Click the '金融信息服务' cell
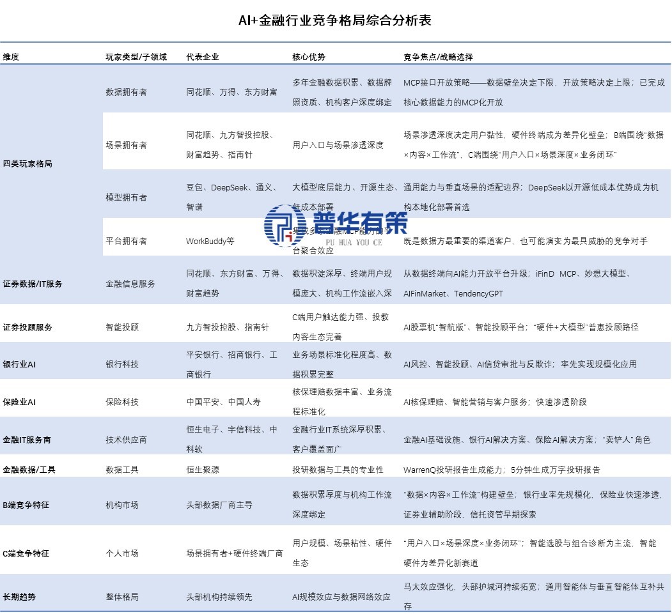This screenshot has height=616, width=672. pos(130,284)
